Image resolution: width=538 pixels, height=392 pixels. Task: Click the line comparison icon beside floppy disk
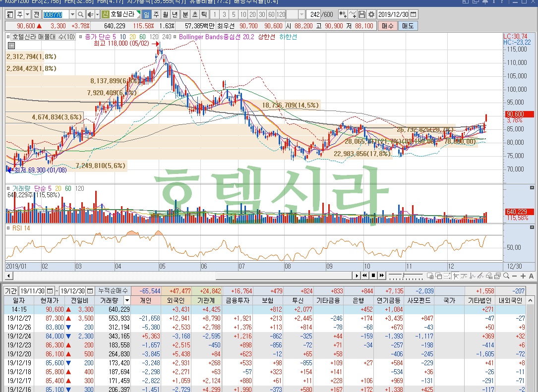(x=353, y=14)
